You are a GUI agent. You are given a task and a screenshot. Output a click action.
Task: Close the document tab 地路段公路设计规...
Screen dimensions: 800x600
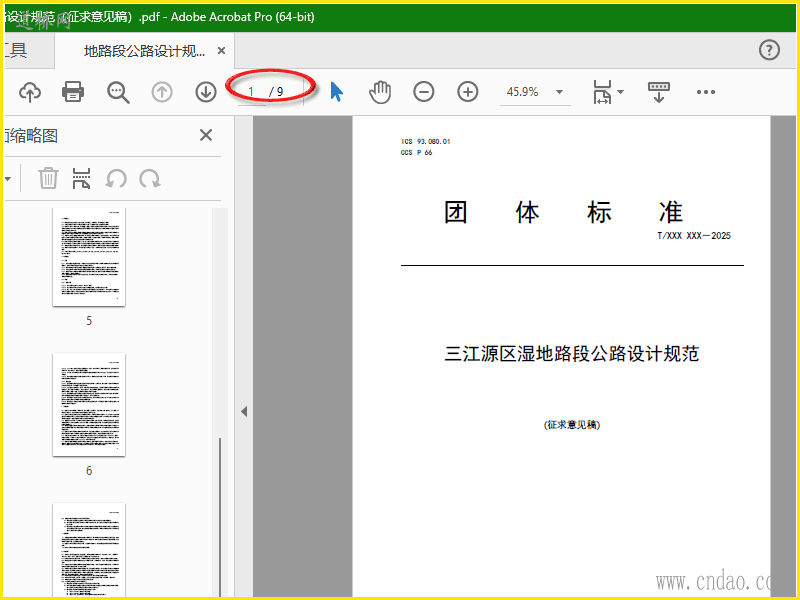(221, 51)
